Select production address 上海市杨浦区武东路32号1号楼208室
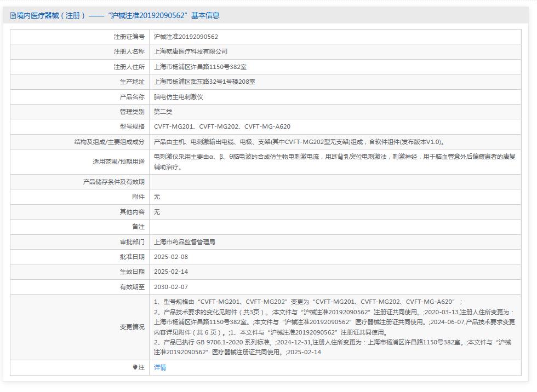Image resolution: width=537 pixels, height=392 pixels. tap(204, 82)
